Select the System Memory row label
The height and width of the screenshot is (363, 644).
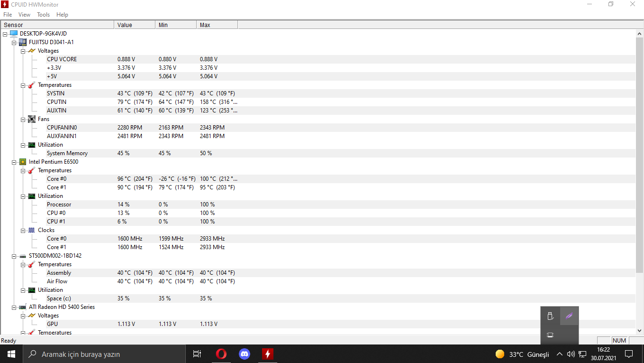coord(67,153)
